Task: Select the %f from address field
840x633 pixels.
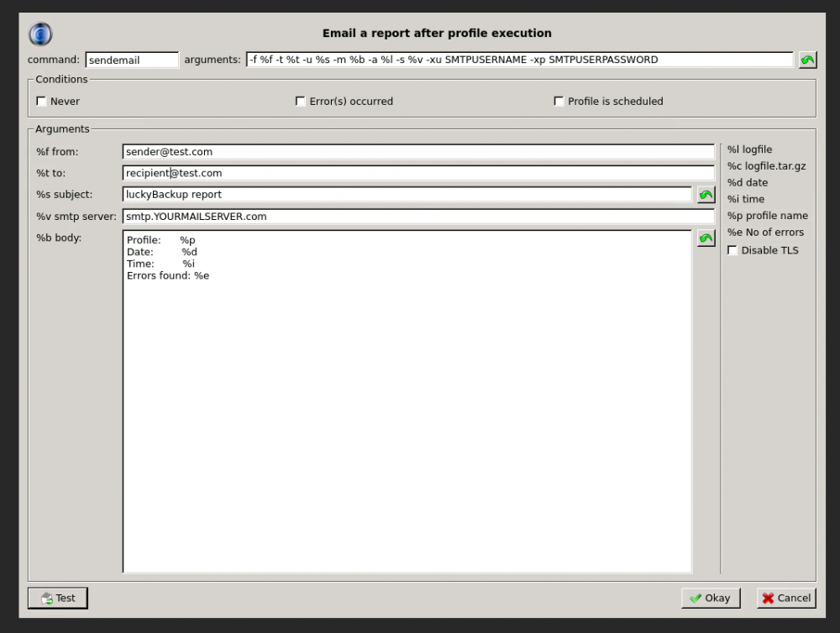Action: (418, 152)
